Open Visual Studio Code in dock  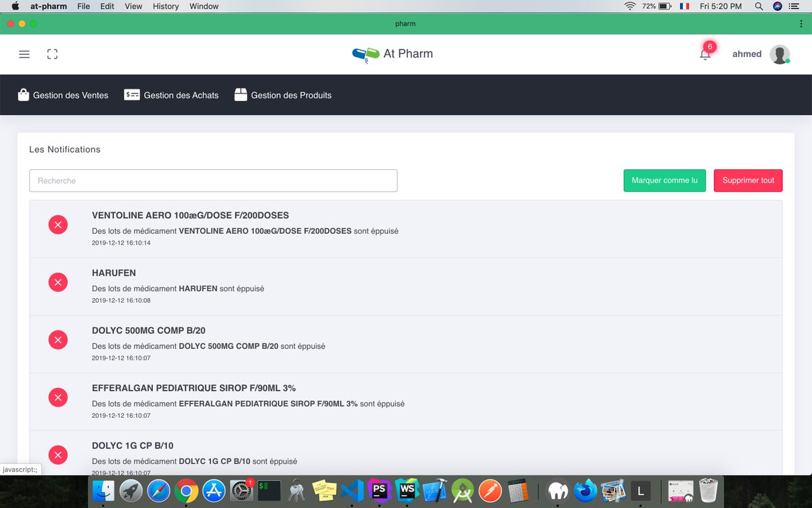pyautogui.click(x=352, y=490)
